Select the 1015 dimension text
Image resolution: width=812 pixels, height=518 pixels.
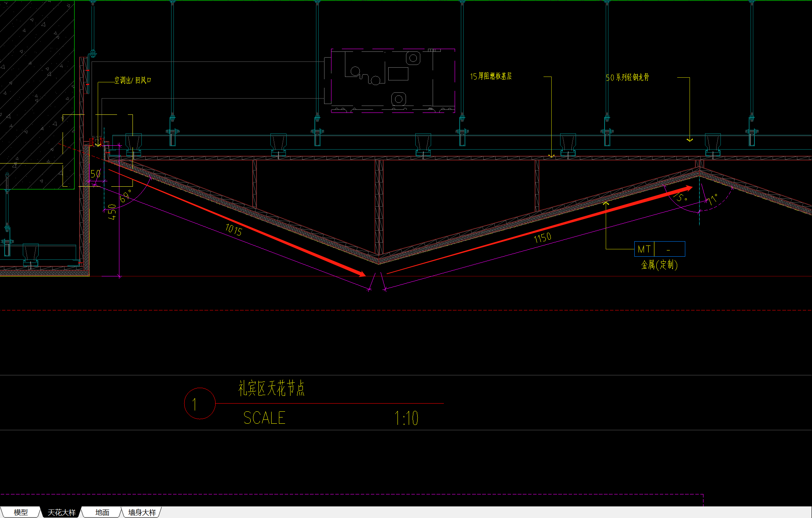click(x=234, y=230)
